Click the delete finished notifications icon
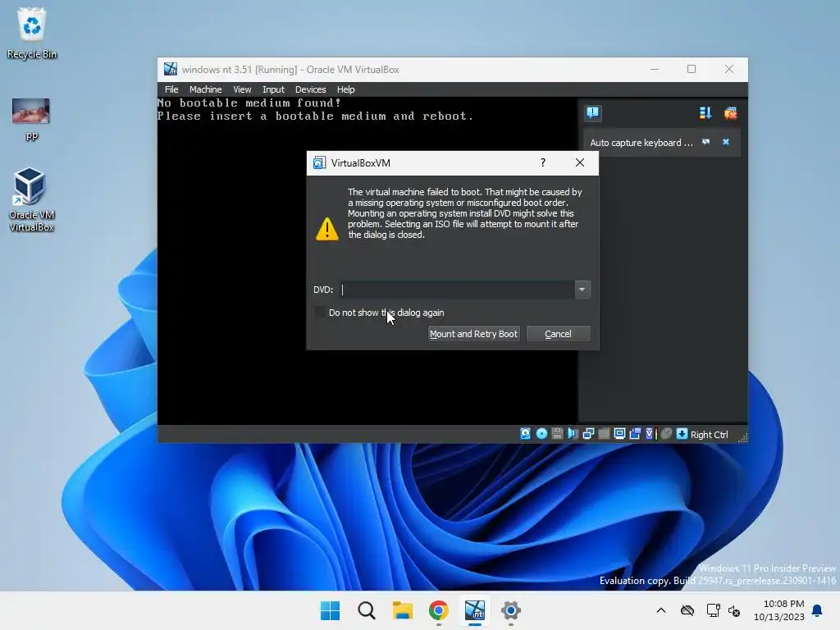The image size is (840, 630). (x=730, y=113)
